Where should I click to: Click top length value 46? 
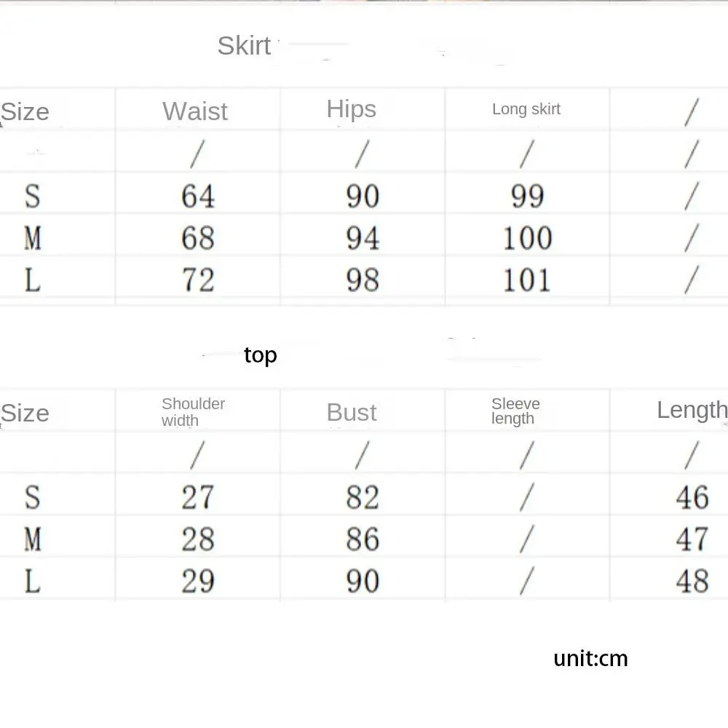[x=692, y=497]
